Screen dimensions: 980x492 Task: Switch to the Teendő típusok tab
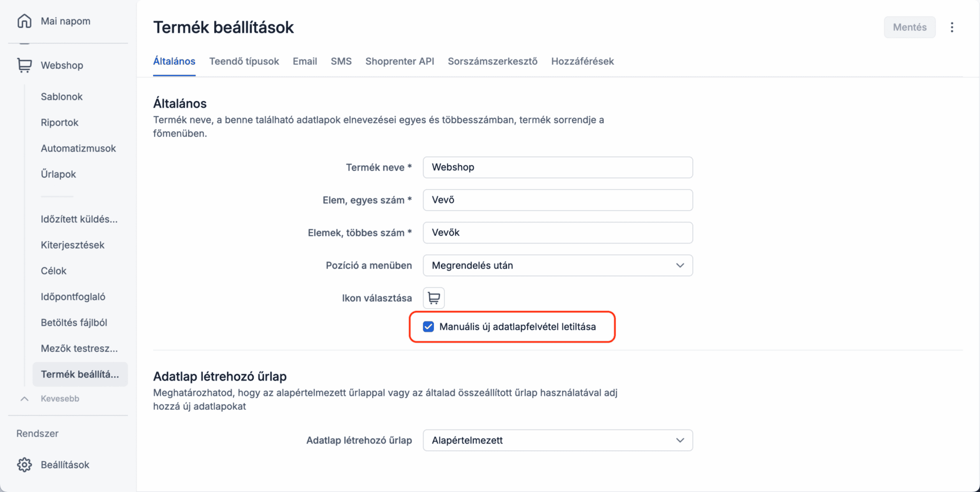244,61
